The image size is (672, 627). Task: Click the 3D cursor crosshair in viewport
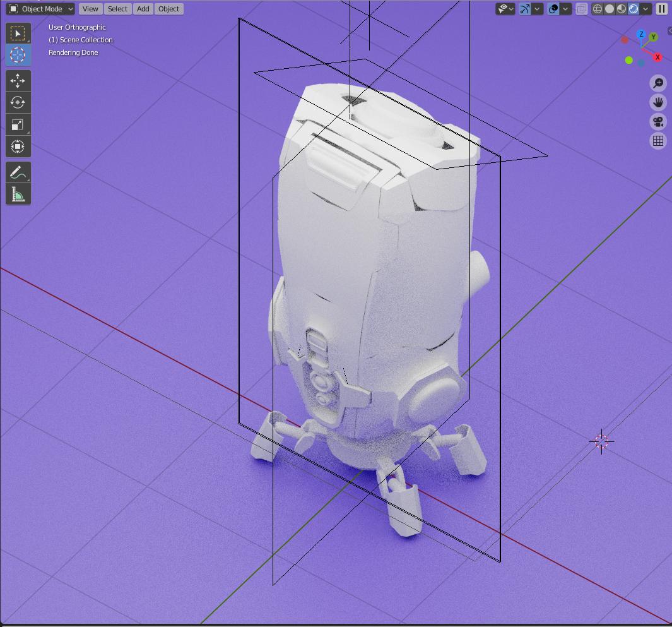click(x=601, y=441)
